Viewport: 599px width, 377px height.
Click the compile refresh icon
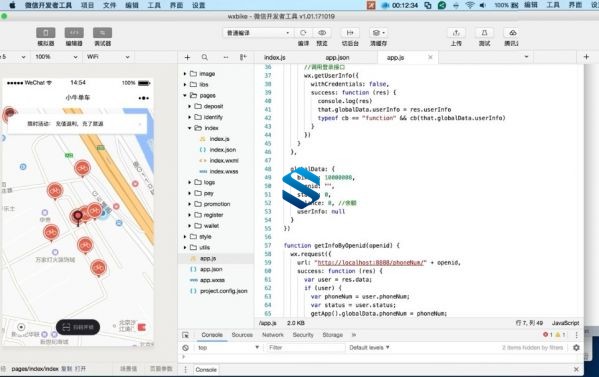point(303,33)
